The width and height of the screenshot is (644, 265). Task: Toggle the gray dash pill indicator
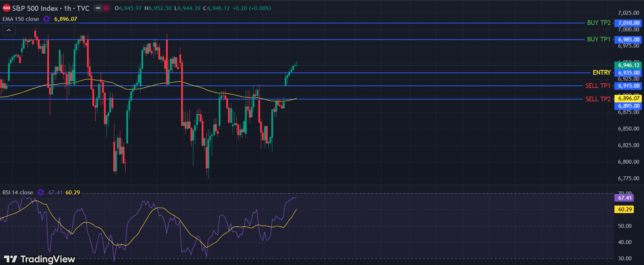pos(98,8)
